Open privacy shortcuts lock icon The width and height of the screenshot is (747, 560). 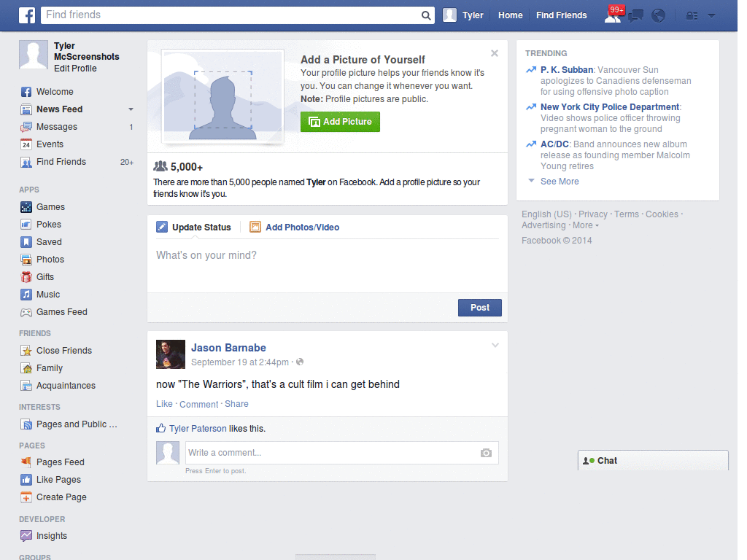click(x=692, y=16)
